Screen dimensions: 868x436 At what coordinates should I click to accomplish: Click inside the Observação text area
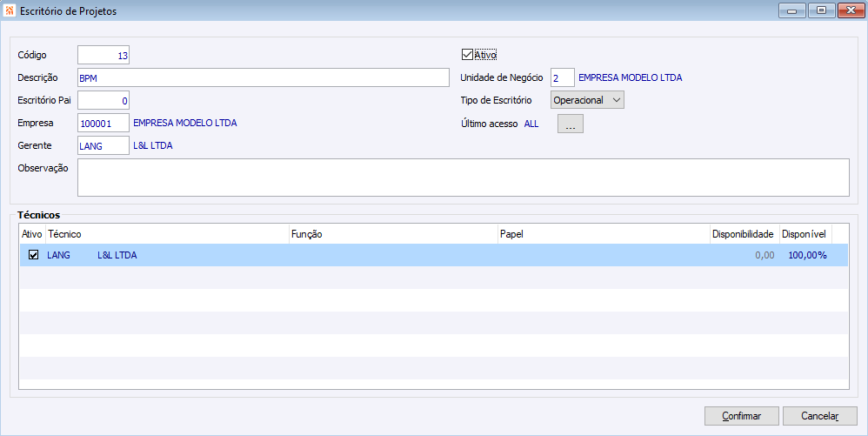(464, 178)
